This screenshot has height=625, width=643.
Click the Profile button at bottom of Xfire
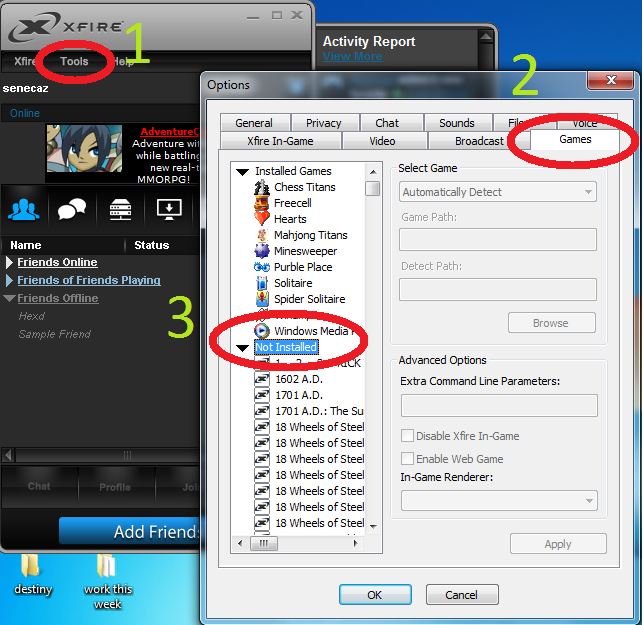tap(115, 487)
